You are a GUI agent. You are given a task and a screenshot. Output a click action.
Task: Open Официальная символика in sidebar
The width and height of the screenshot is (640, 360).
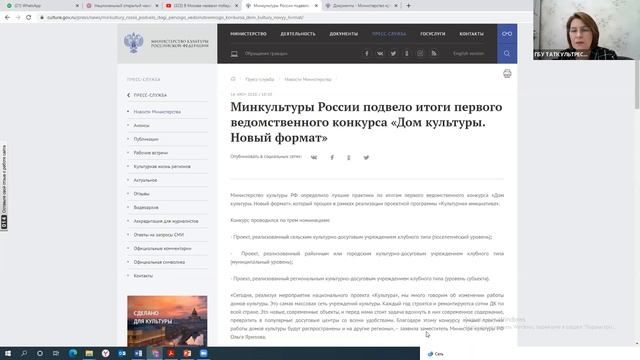(x=159, y=262)
